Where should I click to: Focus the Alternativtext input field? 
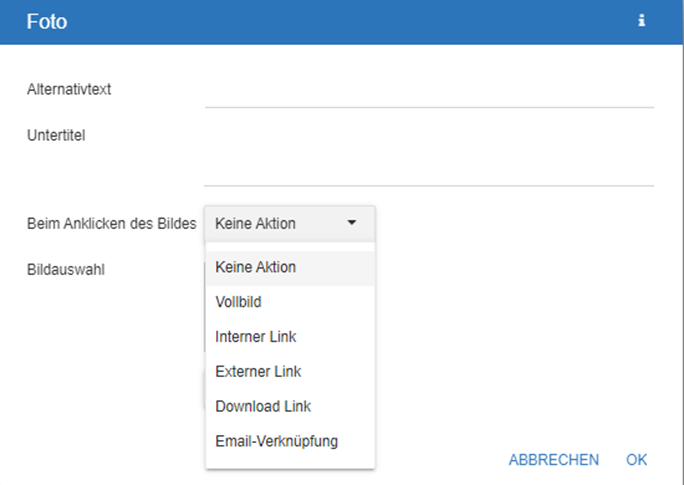[x=428, y=91]
